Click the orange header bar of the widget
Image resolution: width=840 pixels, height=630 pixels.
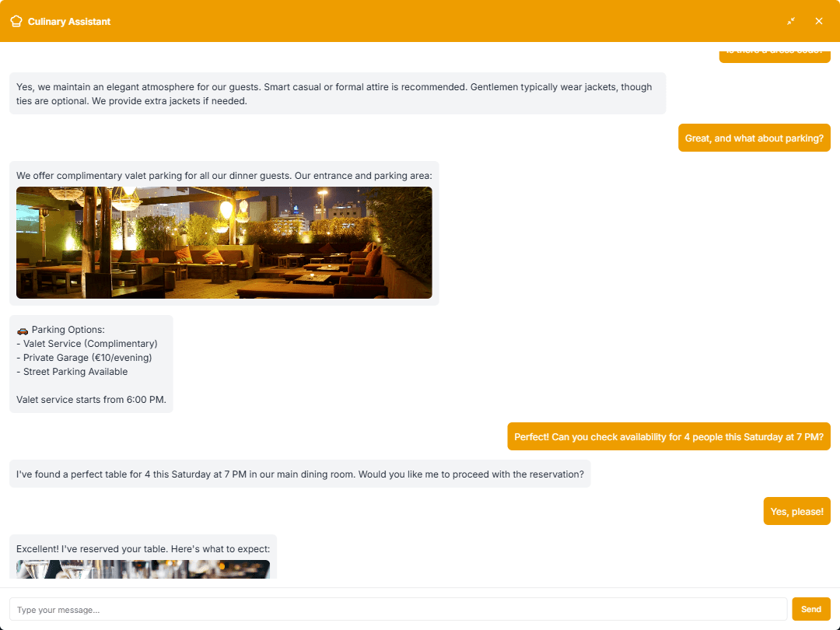point(420,21)
